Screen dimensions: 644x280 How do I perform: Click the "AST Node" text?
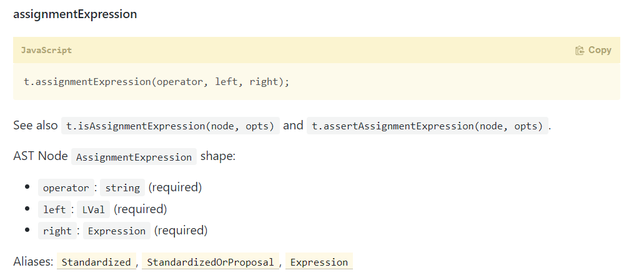(x=41, y=156)
